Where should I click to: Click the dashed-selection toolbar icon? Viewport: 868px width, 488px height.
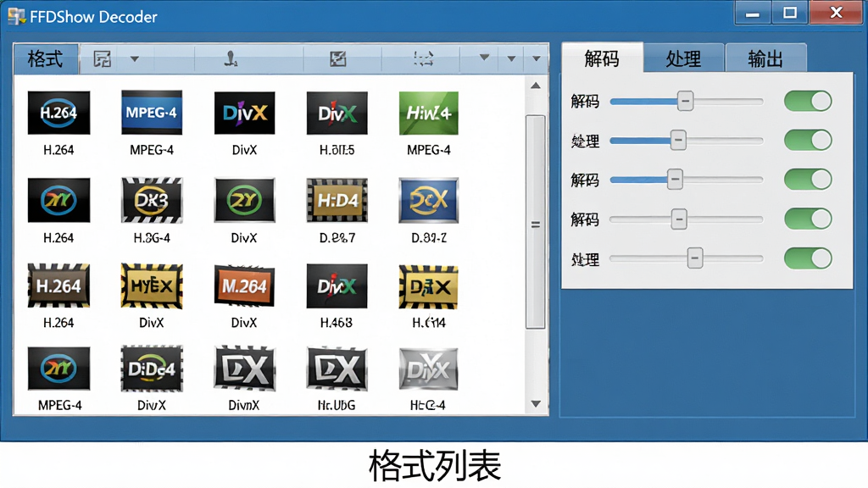(x=424, y=58)
